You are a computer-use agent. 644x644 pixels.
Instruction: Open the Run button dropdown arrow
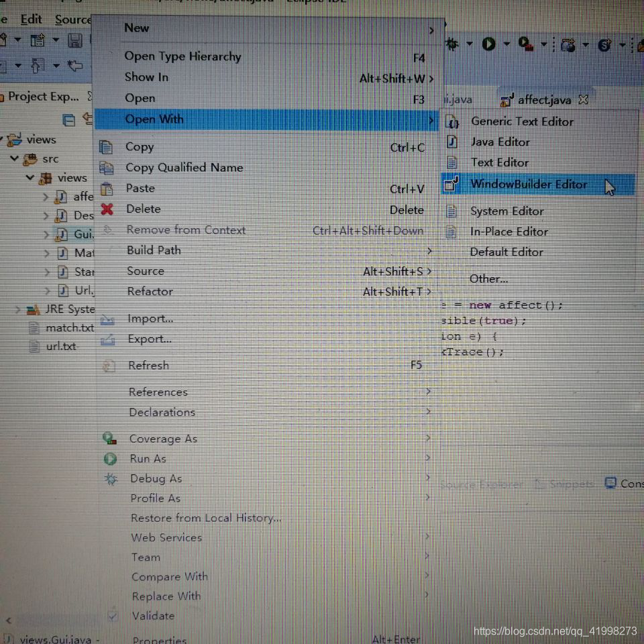pos(506,44)
